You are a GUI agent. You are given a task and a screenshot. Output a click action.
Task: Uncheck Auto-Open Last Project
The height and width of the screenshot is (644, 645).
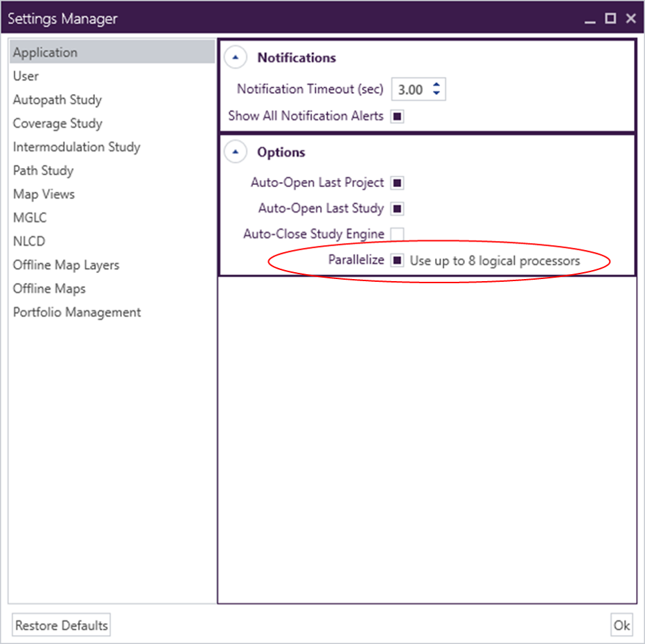coord(397,183)
